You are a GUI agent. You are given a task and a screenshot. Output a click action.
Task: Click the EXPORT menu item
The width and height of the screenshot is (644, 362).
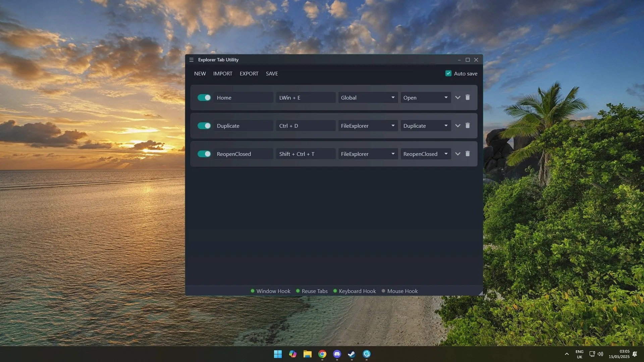coord(249,74)
